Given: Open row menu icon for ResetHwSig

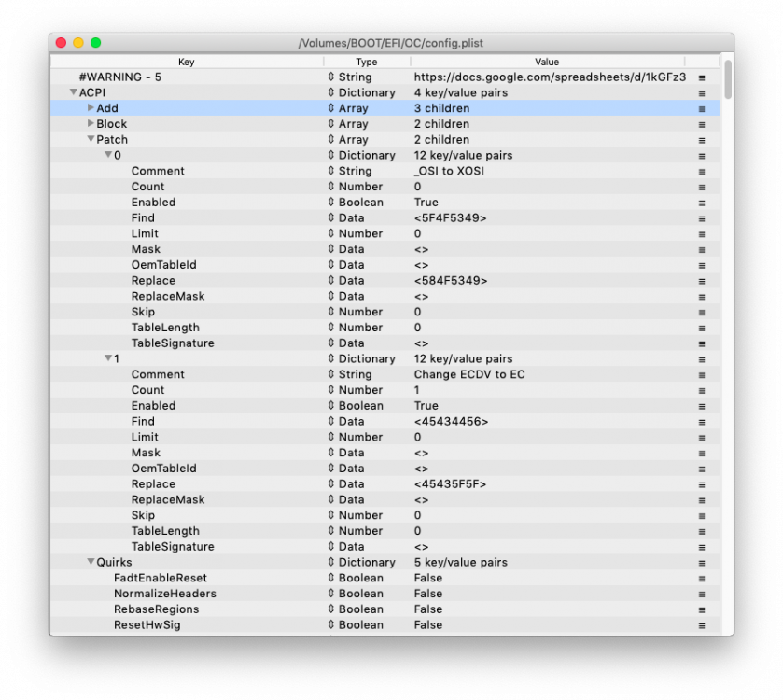Looking at the screenshot, I should coord(702,625).
